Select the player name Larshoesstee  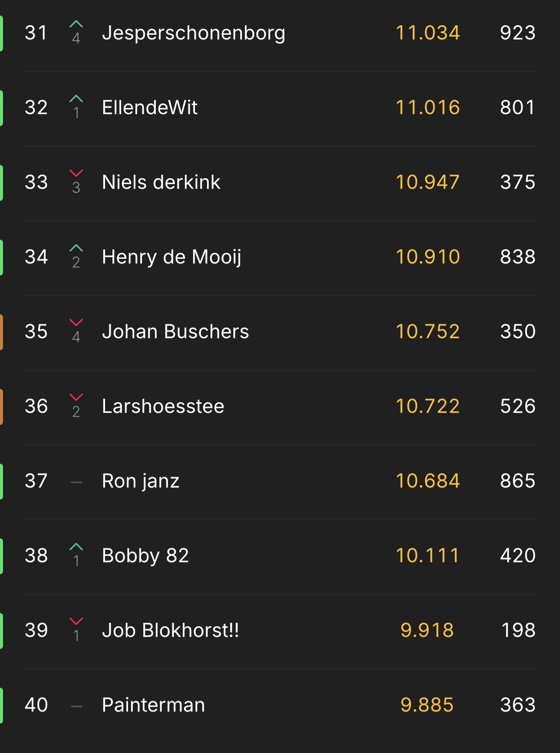click(163, 406)
